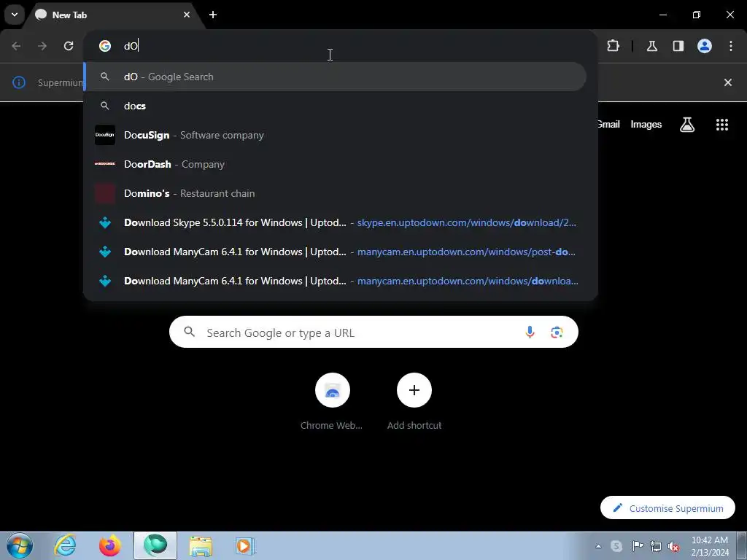The width and height of the screenshot is (747, 560).
Task: Open the network tray icon
Action: 656,546
